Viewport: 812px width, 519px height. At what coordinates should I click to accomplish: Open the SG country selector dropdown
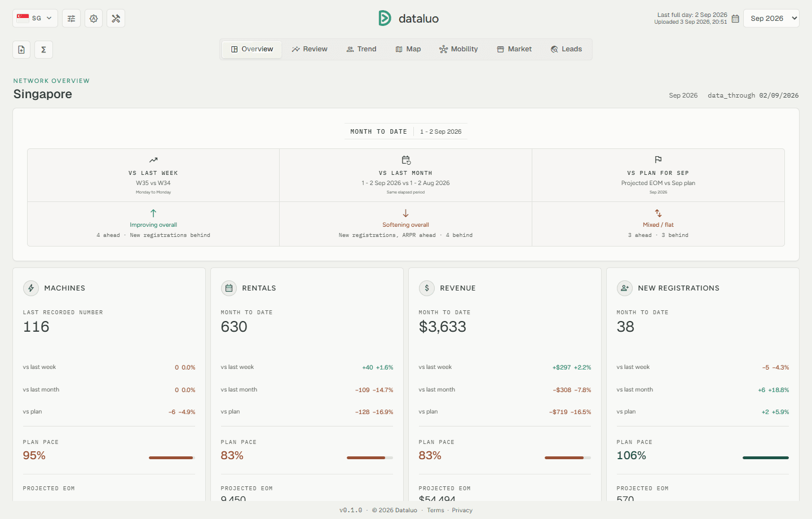pyautogui.click(x=35, y=18)
